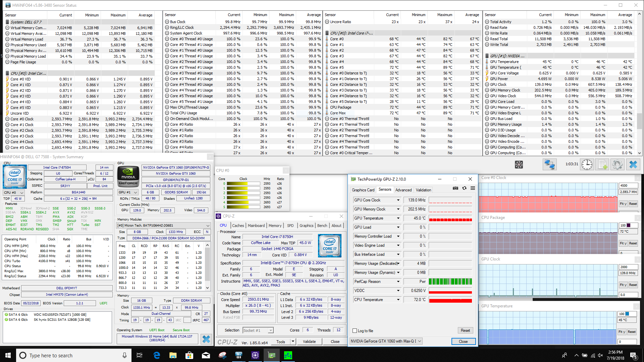The height and width of the screenshot is (362, 644).
Task: Select the GPU Power sensor row
Action: [560, 79]
